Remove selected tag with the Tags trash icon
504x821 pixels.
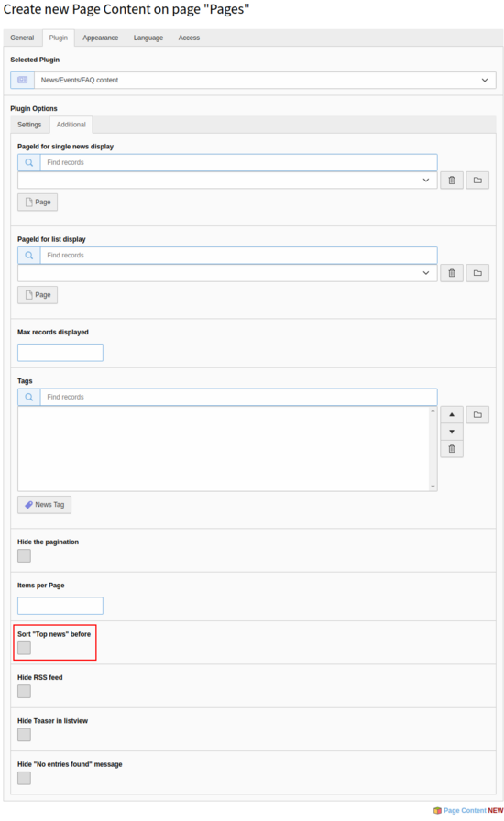click(452, 449)
